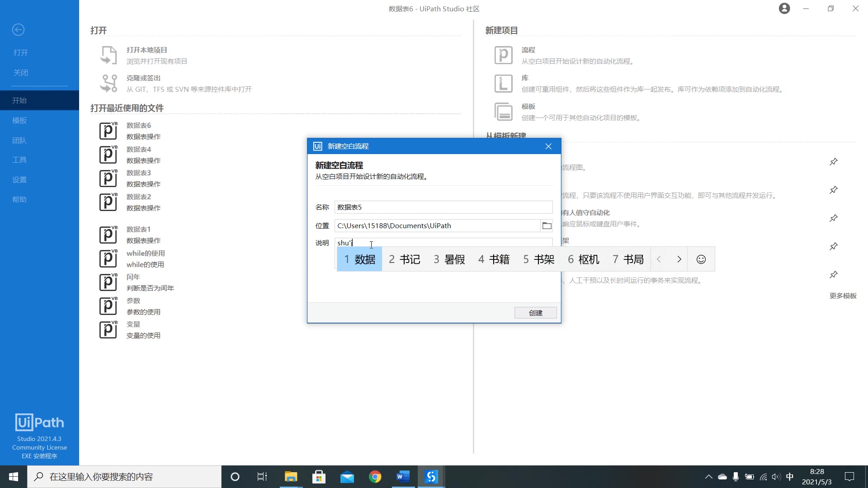Pin the first template in 从模板新建
Image resolution: width=868 pixels, height=488 pixels.
point(834,161)
